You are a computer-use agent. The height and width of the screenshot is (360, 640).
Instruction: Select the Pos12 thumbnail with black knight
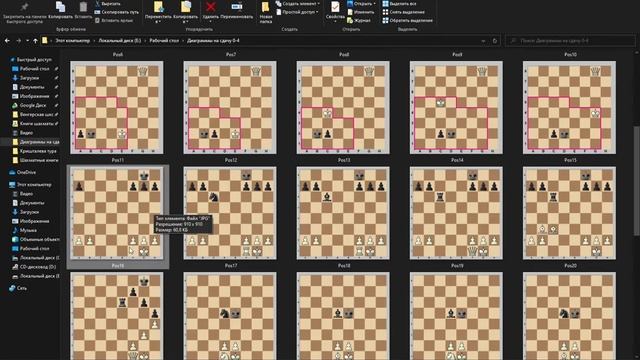(230, 213)
